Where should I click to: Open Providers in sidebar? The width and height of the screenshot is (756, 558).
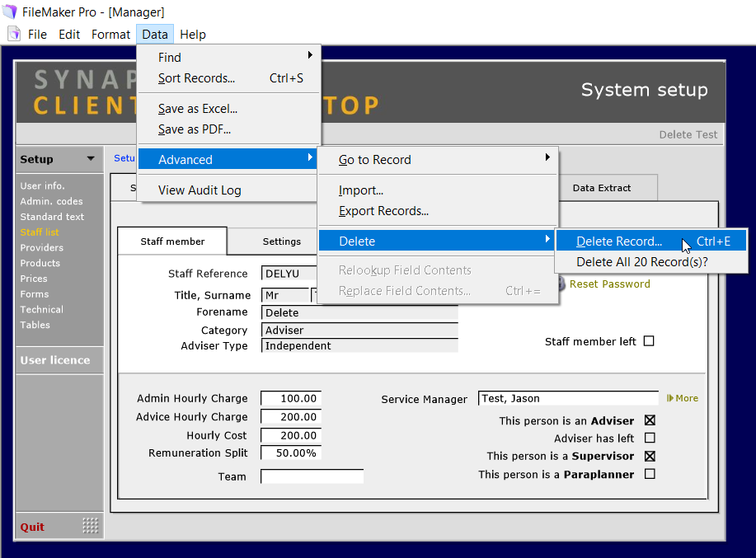click(42, 247)
